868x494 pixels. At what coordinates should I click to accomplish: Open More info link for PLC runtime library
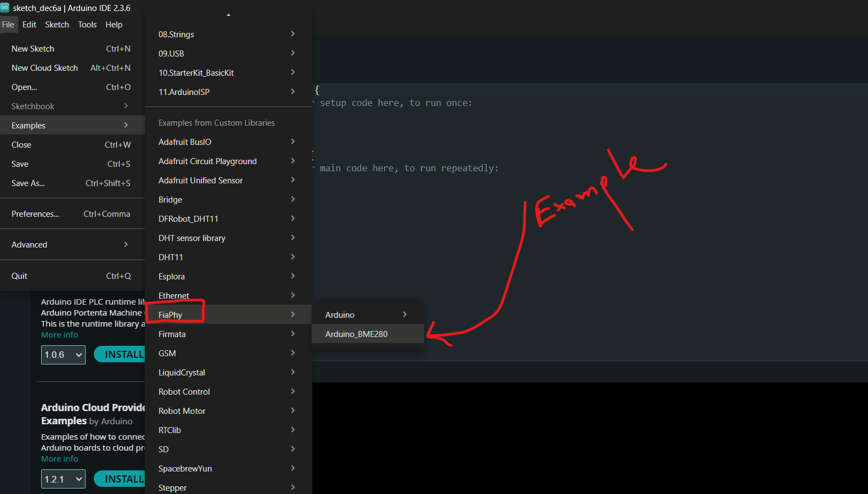(x=59, y=335)
